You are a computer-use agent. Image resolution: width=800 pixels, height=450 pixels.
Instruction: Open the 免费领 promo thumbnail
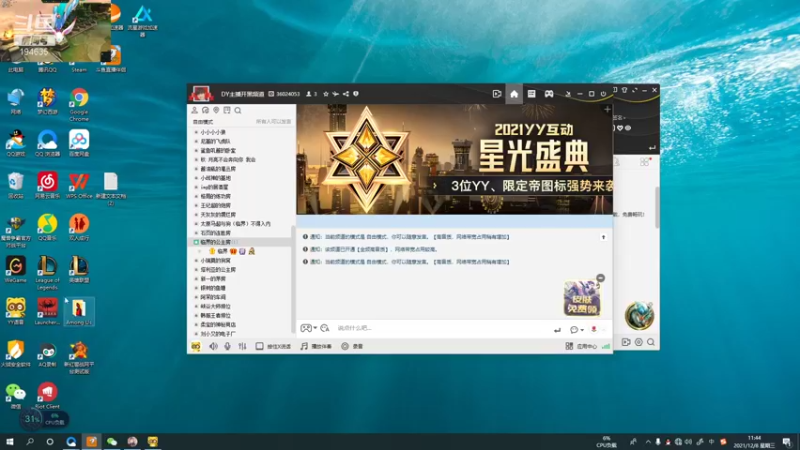pos(581,298)
